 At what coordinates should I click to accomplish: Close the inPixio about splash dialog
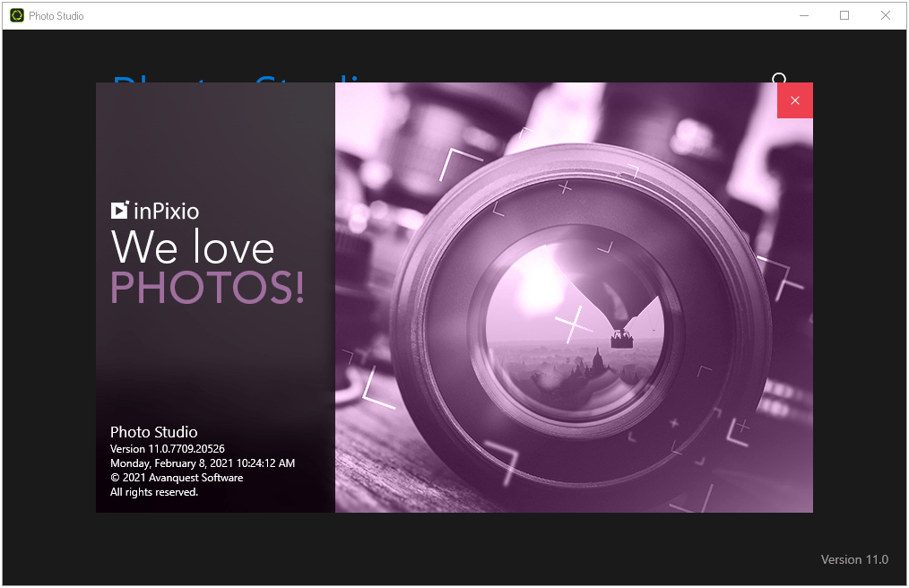pos(794,100)
